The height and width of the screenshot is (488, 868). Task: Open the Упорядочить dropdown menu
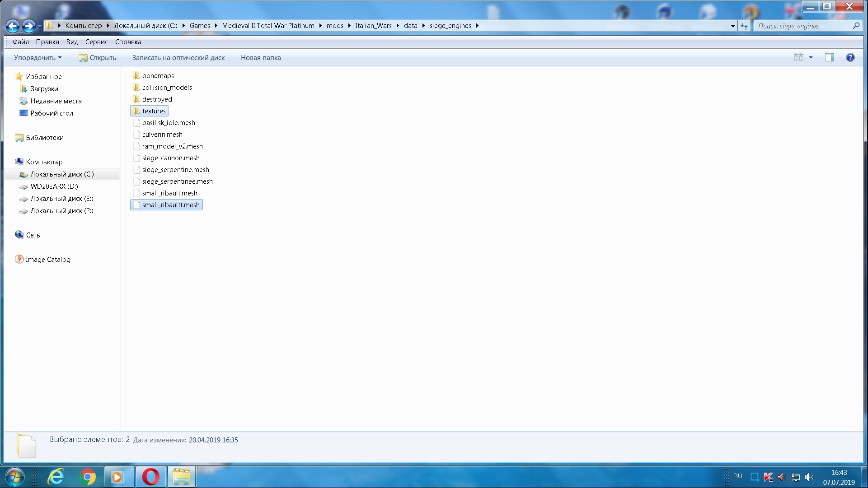click(x=38, y=58)
